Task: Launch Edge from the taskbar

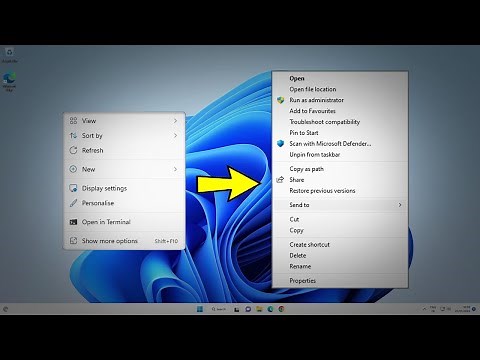Action: (x=270, y=309)
